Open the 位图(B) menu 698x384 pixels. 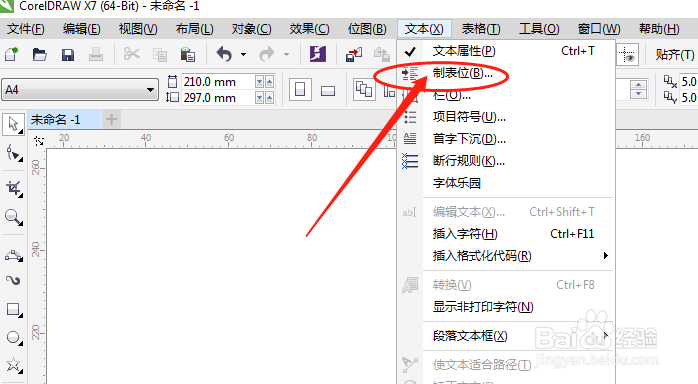point(367,29)
